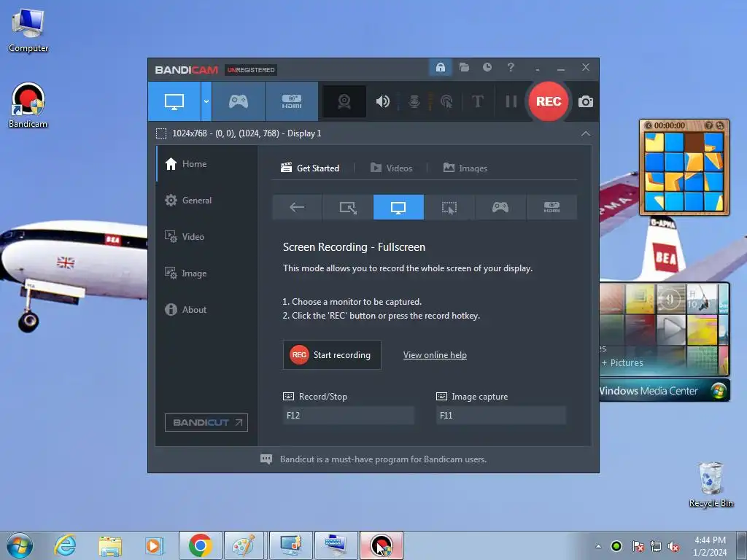This screenshot has height=560, width=747.
Task: Select rectangle on screen recording mode
Action: [x=348, y=207]
